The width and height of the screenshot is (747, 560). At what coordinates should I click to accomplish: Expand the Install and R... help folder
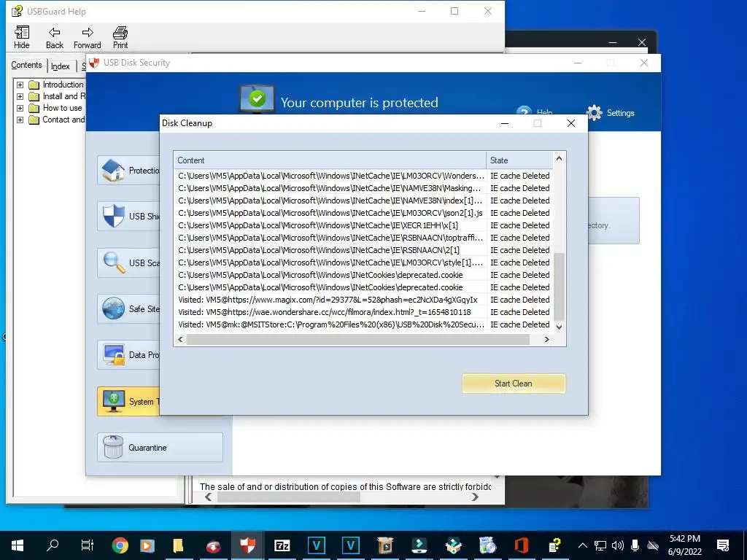coord(20,96)
